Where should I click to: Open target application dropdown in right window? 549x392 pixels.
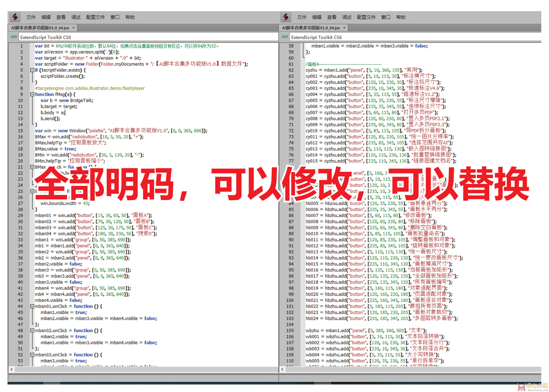pyautogui.click(x=416, y=37)
